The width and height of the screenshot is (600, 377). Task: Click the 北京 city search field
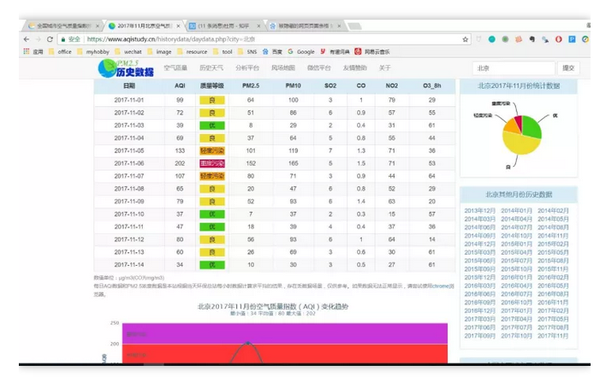[514, 68]
